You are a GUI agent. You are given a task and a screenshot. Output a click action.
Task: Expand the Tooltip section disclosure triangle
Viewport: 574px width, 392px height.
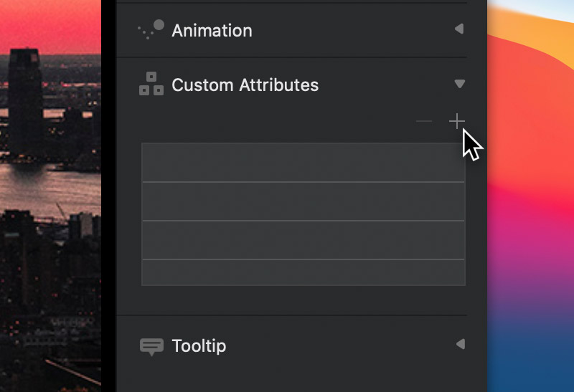point(461,344)
